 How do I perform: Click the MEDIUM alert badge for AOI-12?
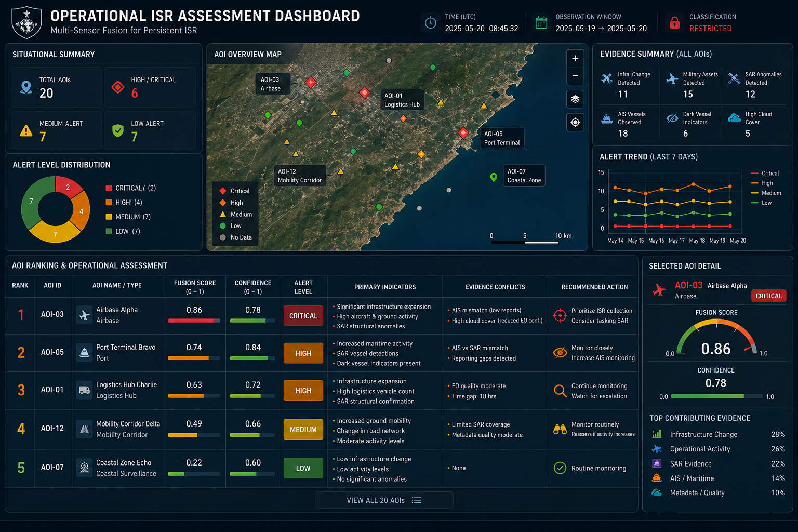303,430
